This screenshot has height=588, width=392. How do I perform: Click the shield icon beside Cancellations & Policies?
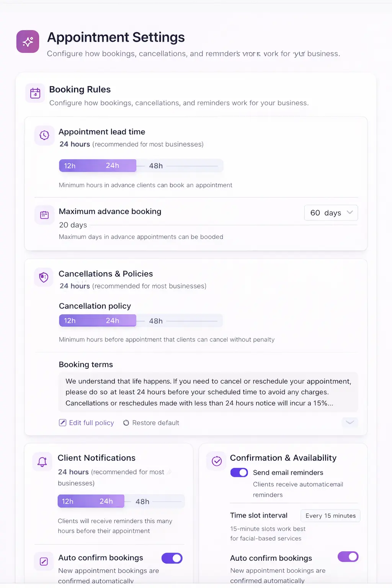(44, 277)
